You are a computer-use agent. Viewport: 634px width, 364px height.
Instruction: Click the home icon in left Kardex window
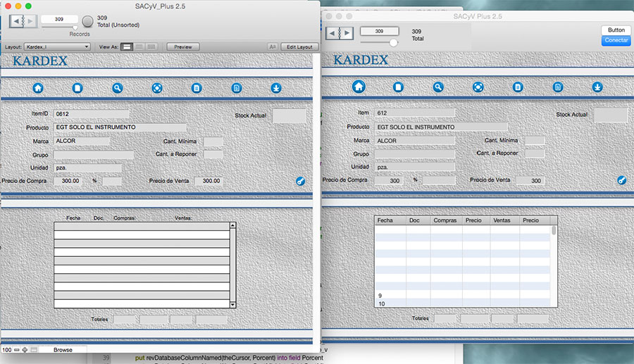click(x=38, y=88)
